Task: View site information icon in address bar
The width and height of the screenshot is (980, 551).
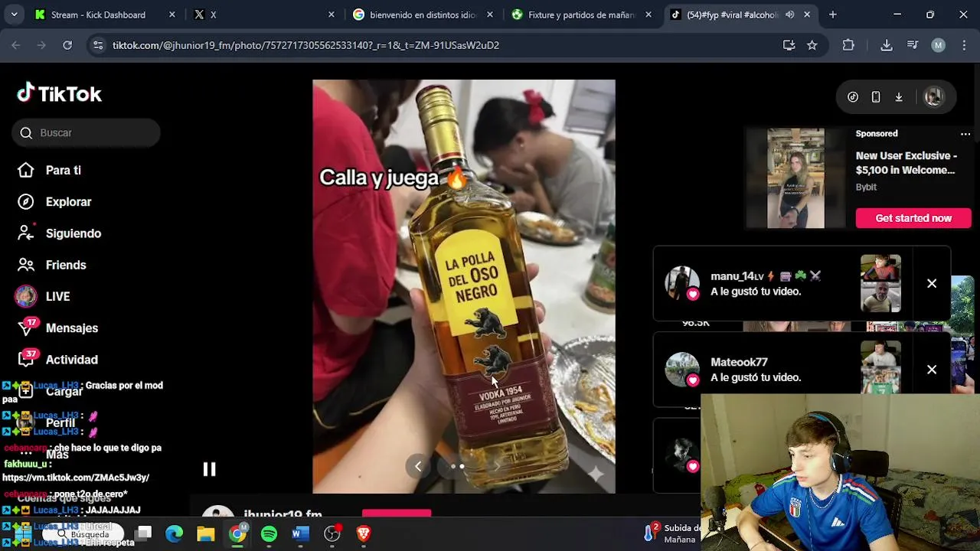Action: tap(97, 45)
